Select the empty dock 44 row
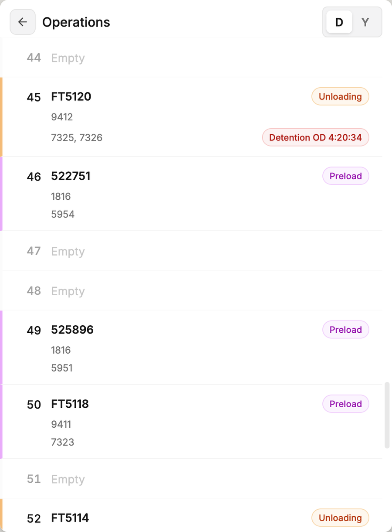Image resolution: width=392 pixels, height=532 pixels. 192,58
